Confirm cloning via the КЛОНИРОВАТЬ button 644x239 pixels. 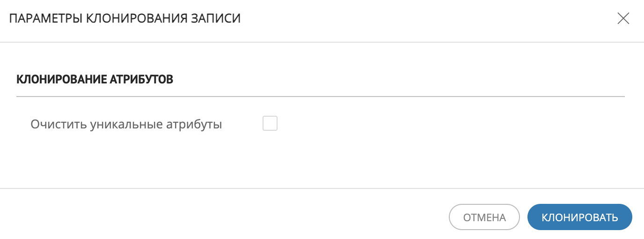[580, 217]
